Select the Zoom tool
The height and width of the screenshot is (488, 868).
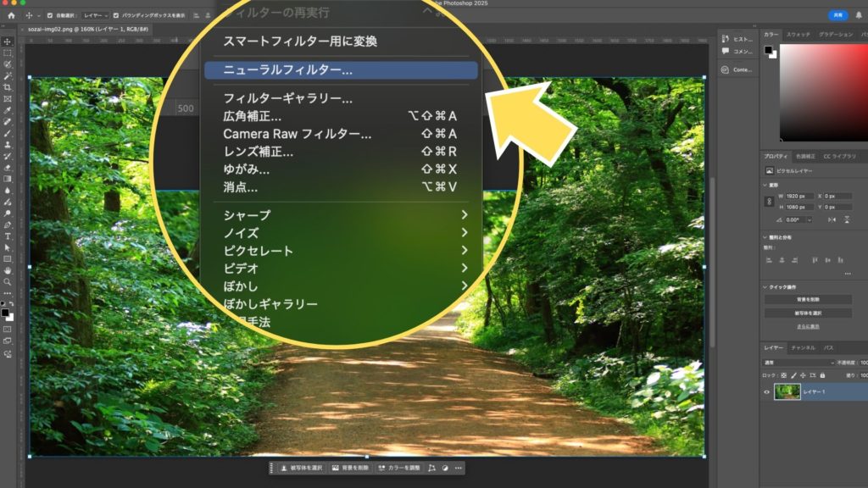pos(7,282)
